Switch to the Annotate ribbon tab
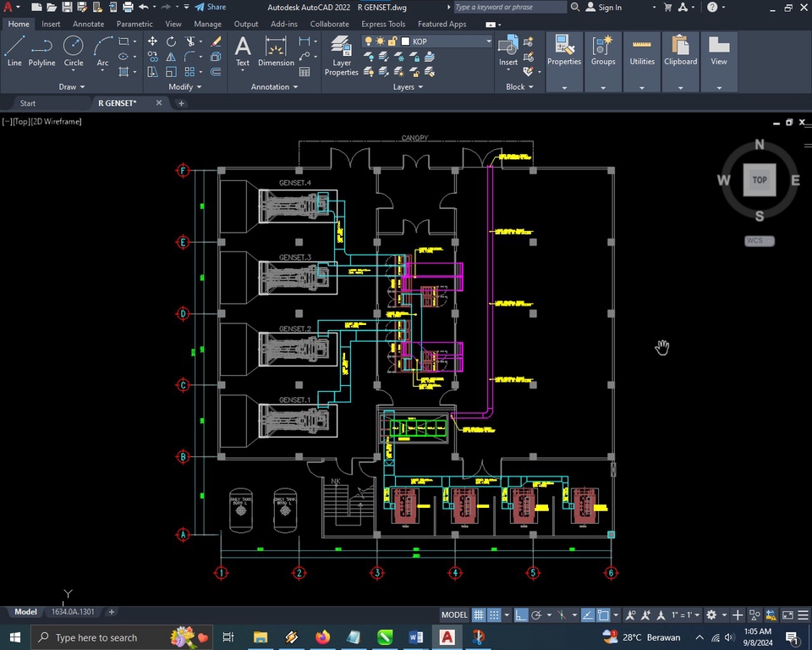The image size is (812, 650). tap(88, 24)
